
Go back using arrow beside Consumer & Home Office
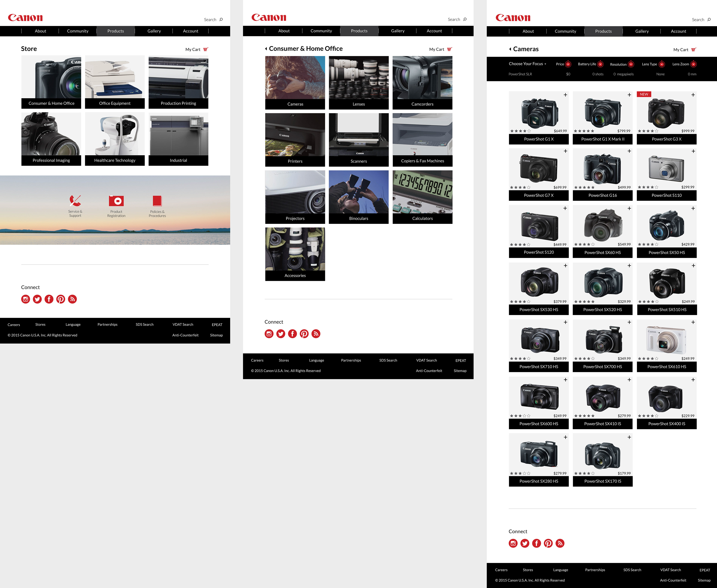click(266, 49)
